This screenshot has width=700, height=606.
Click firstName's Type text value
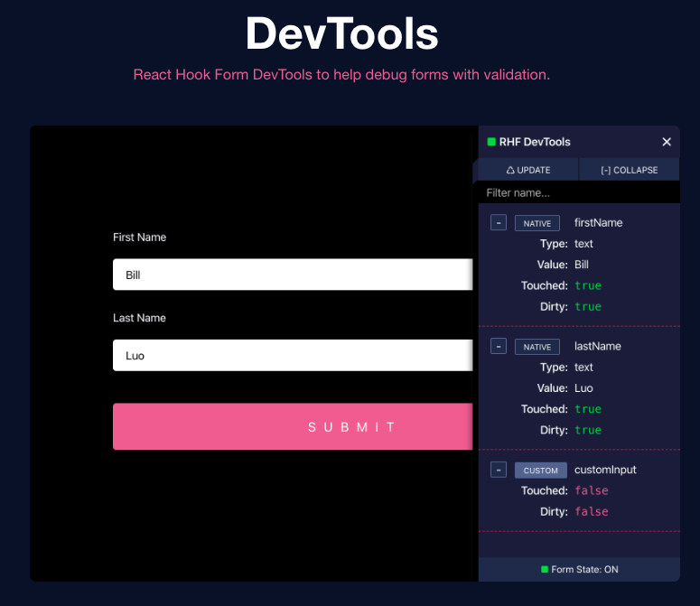point(583,244)
